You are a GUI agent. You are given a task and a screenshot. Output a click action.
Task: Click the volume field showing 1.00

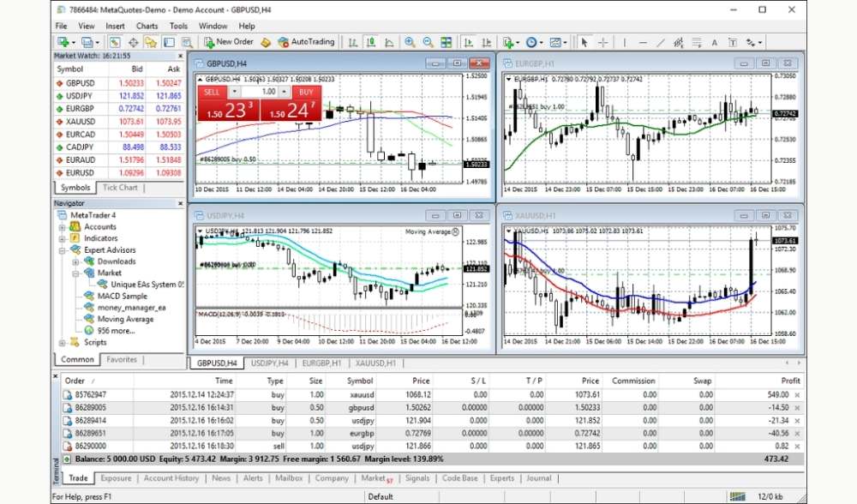tap(260, 92)
